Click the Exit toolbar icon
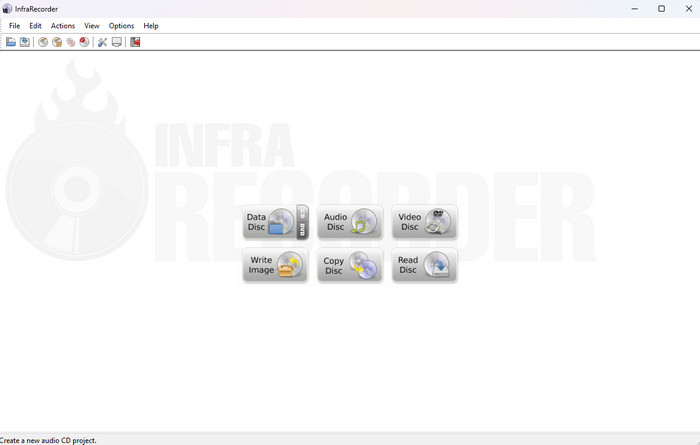Screen dimensions: 700x445 tap(135, 42)
